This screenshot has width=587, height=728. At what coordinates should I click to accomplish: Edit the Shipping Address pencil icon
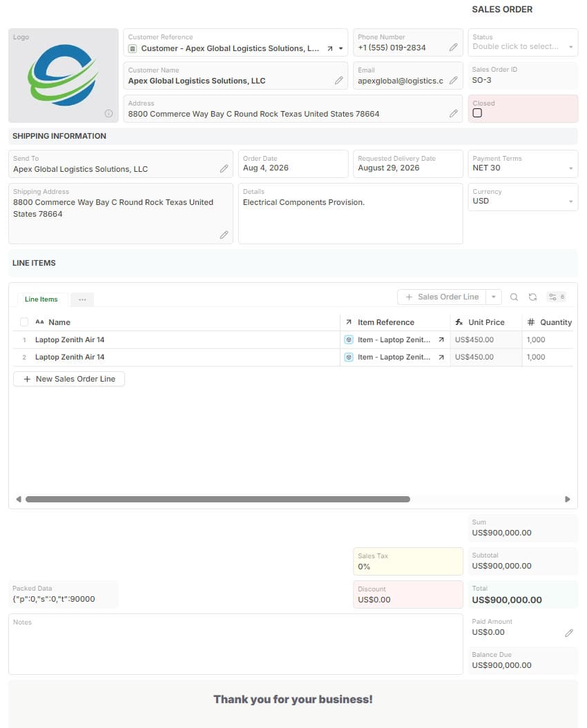pyautogui.click(x=224, y=235)
